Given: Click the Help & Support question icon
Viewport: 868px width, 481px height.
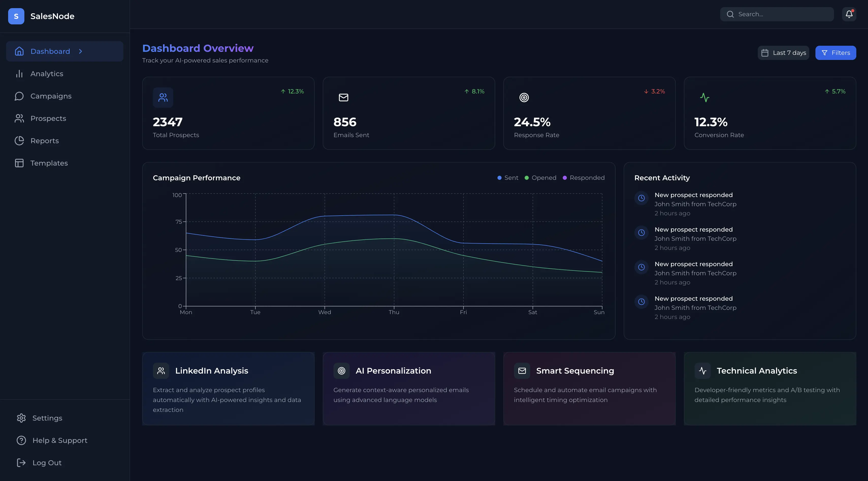Looking at the screenshot, I should click(x=21, y=440).
